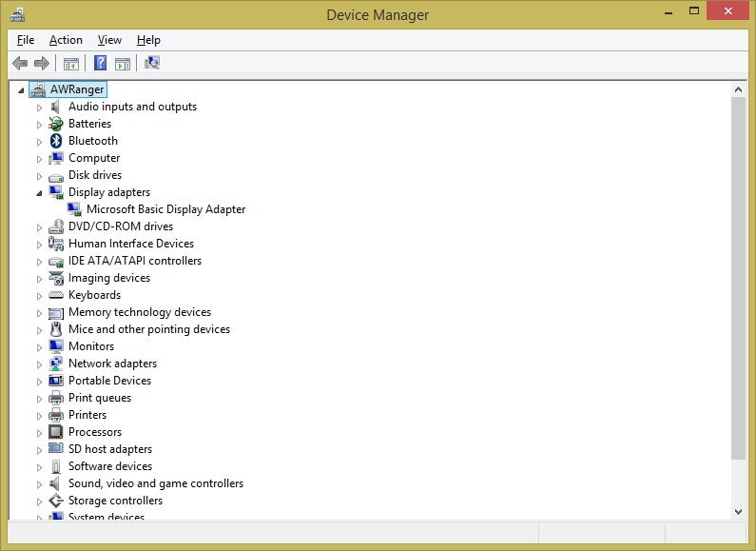Expand the Print queues category

[40, 399]
